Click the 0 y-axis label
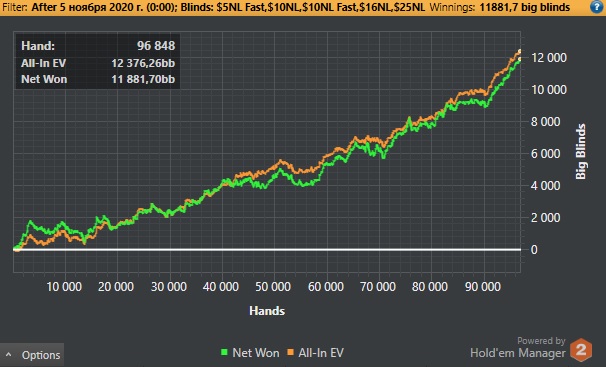This screenshot has height=367, width=606. [534, 250]
